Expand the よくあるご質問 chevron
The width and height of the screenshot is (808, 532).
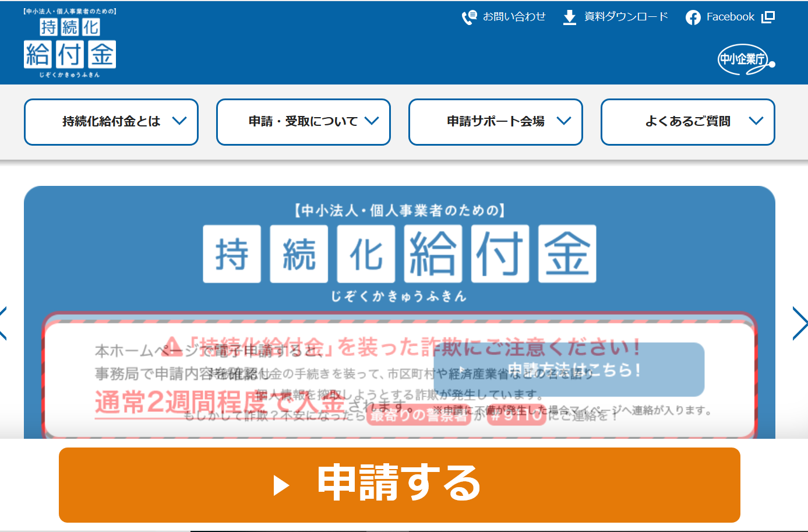[756, 121]
